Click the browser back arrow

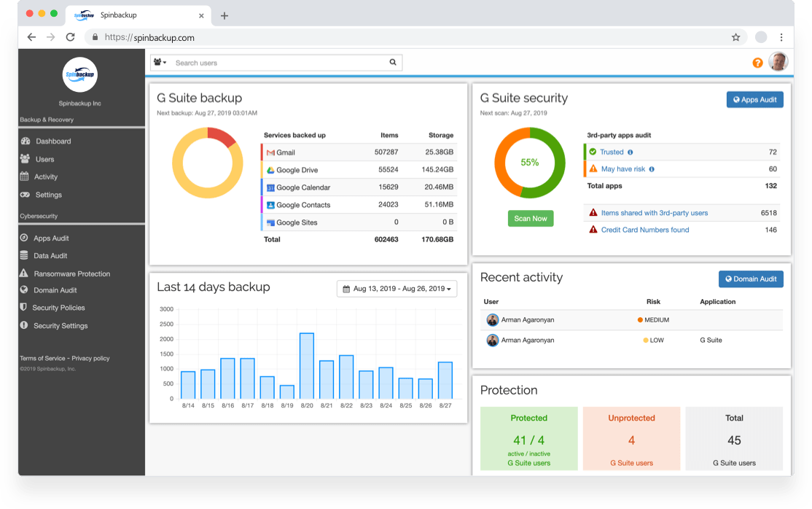pos(31,37)
